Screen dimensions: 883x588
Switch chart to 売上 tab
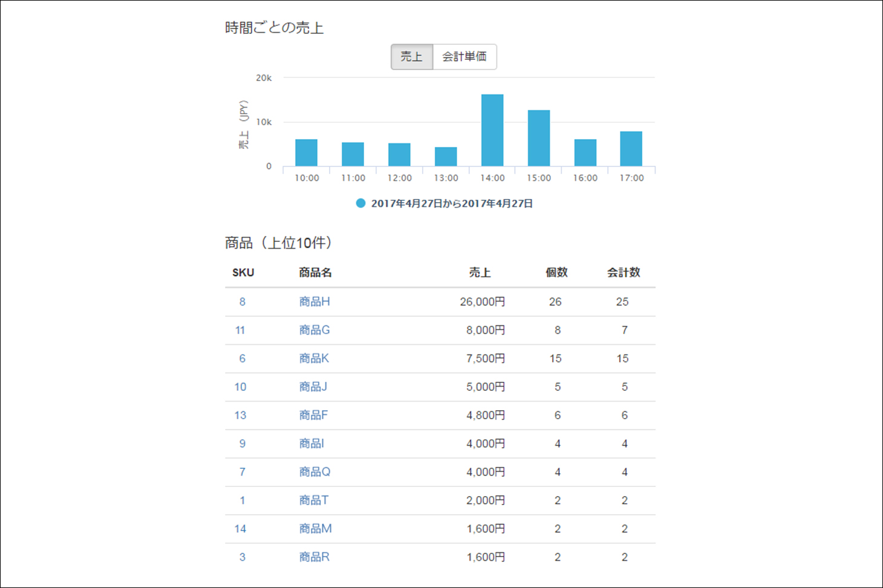[412, 57]
